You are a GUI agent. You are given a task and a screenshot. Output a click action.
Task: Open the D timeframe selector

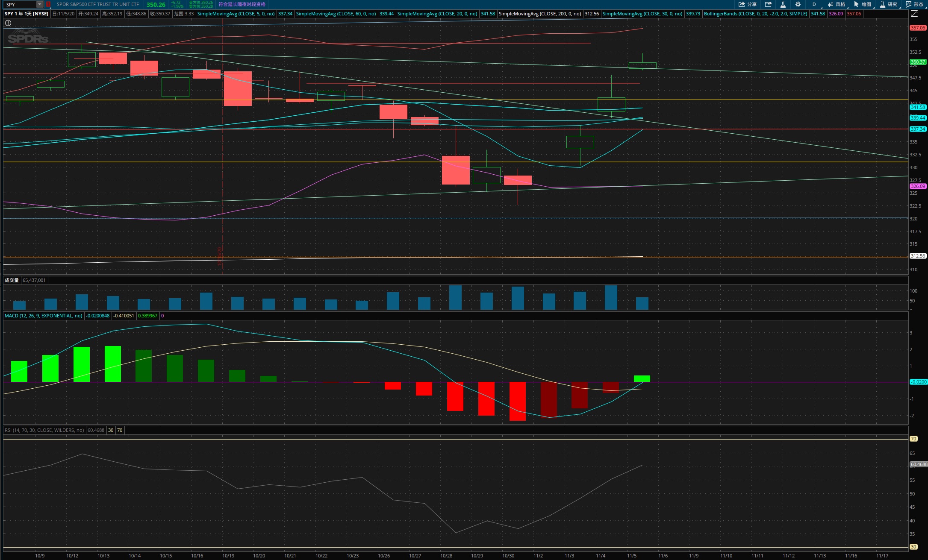[x=814, y=4]
